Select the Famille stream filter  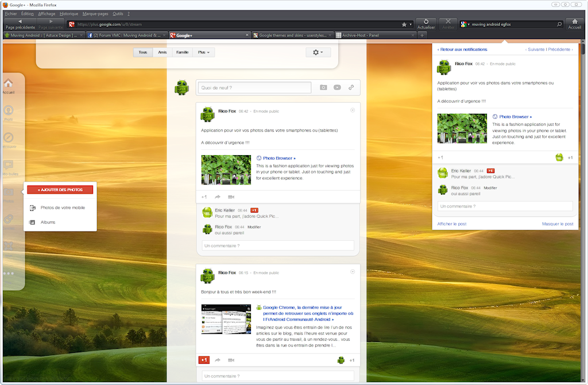[x=182, y=52]
